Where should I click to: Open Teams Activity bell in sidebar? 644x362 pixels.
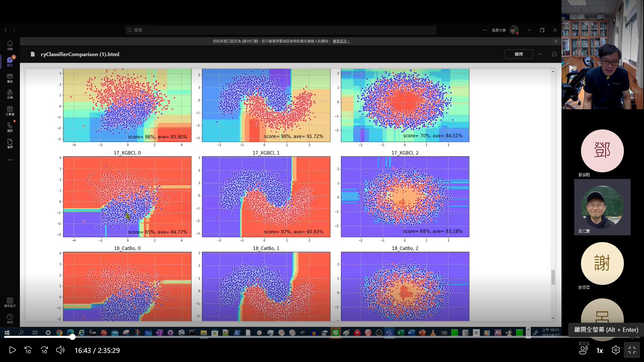(10, 45)
